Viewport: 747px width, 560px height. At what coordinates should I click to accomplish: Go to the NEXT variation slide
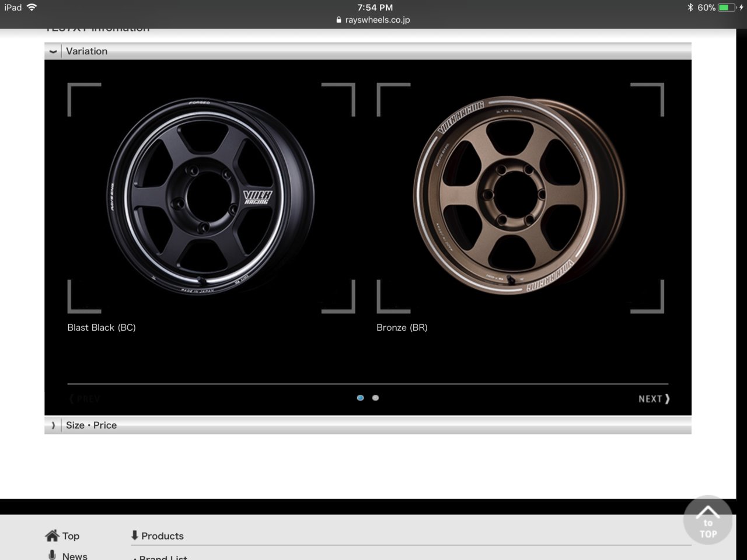click(x=654, y=399)
